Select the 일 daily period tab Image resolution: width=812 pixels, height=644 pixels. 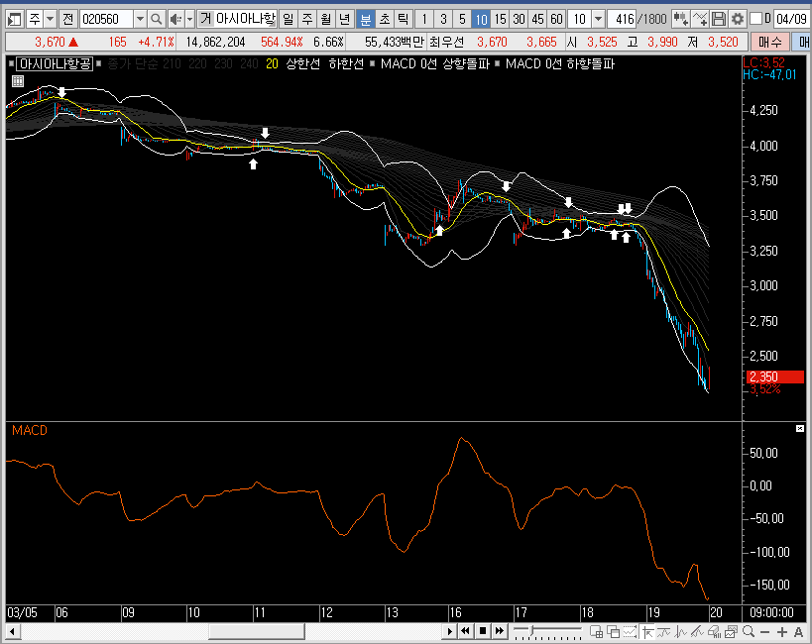[289, 20]
